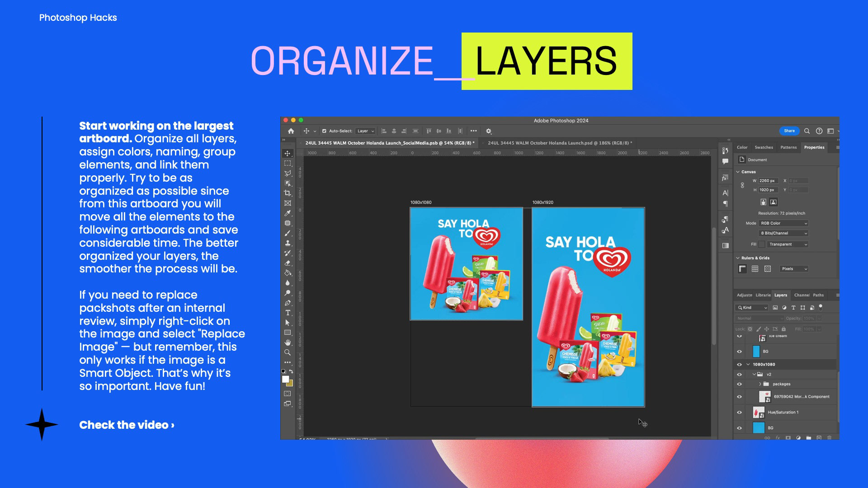Select the Eyedropper tool
This screenshot has height=488, width=868.
click(x=288, y=213)
